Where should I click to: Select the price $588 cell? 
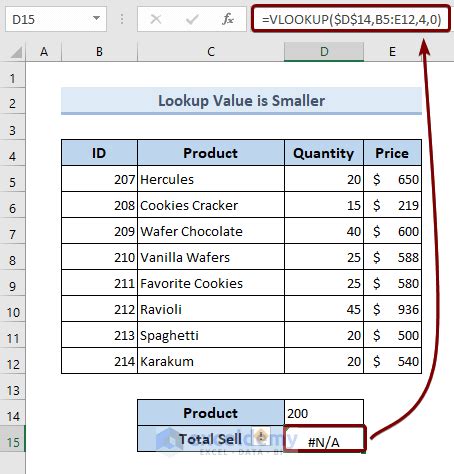click(x=392, y=257)
